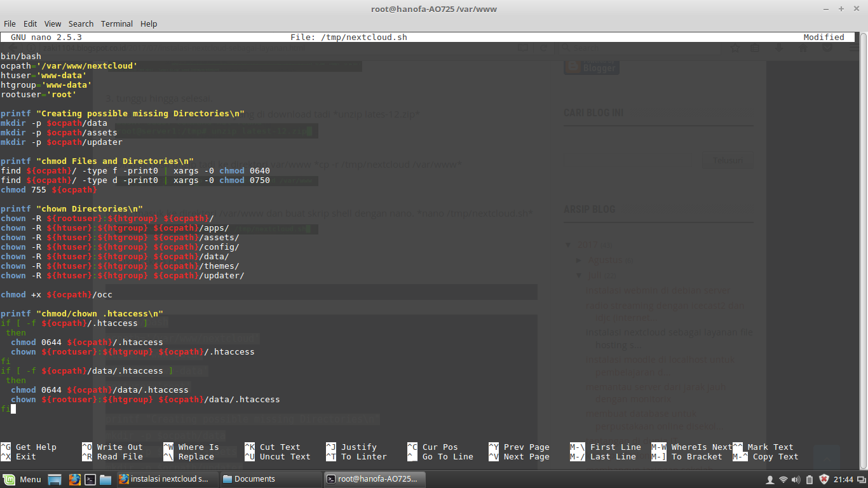The height and width of the screenshot is (488, 868).
Task: Click the 'To Bracket' nano shortcut
Action: click(x=687, y=456)
